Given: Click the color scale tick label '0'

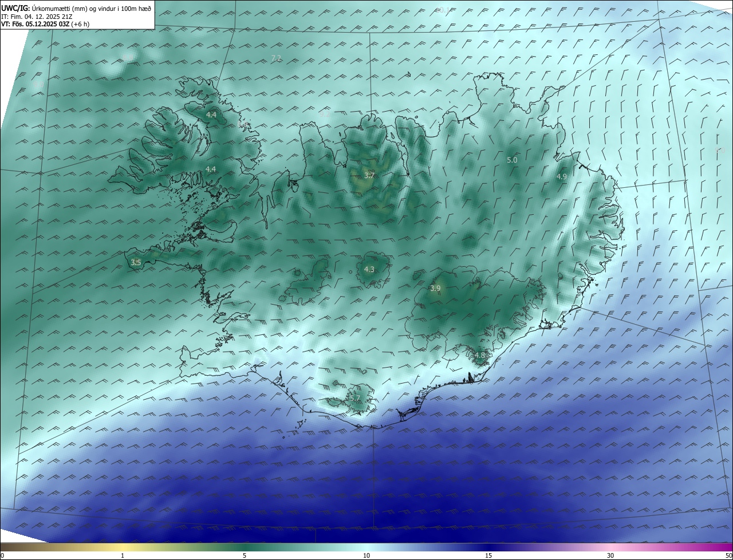Looking at the screenshot, I should (x=2, y=555).
